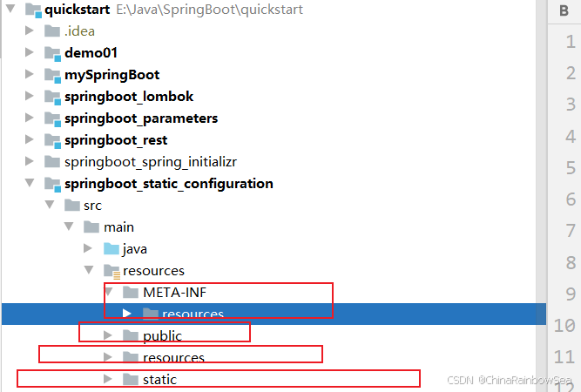Screen dimensions: 581x392
Task: Click the demo01 module folder icon
Action: click(52, 53)
